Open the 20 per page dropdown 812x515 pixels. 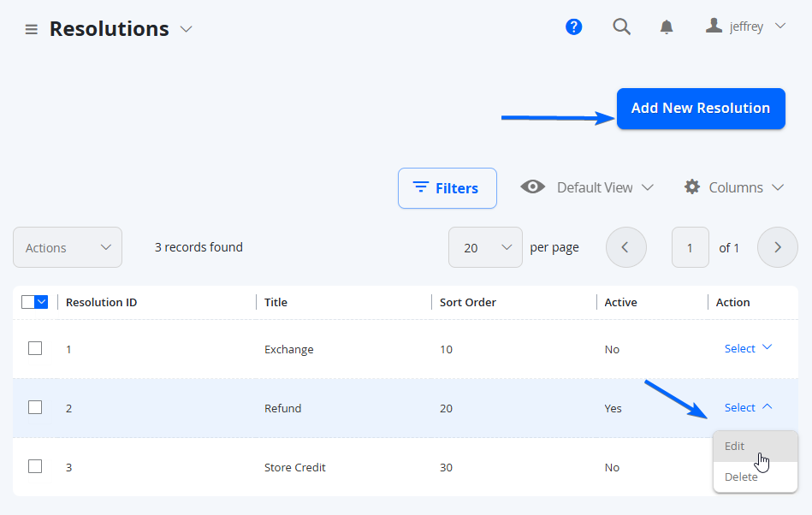coord(485,247)
